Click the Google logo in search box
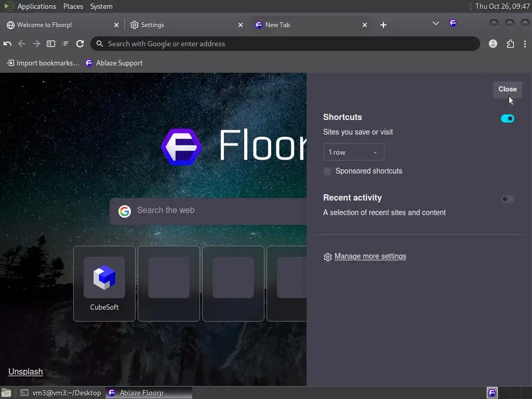The width and height of the screenshot is (532, 399). pos(125,211)
